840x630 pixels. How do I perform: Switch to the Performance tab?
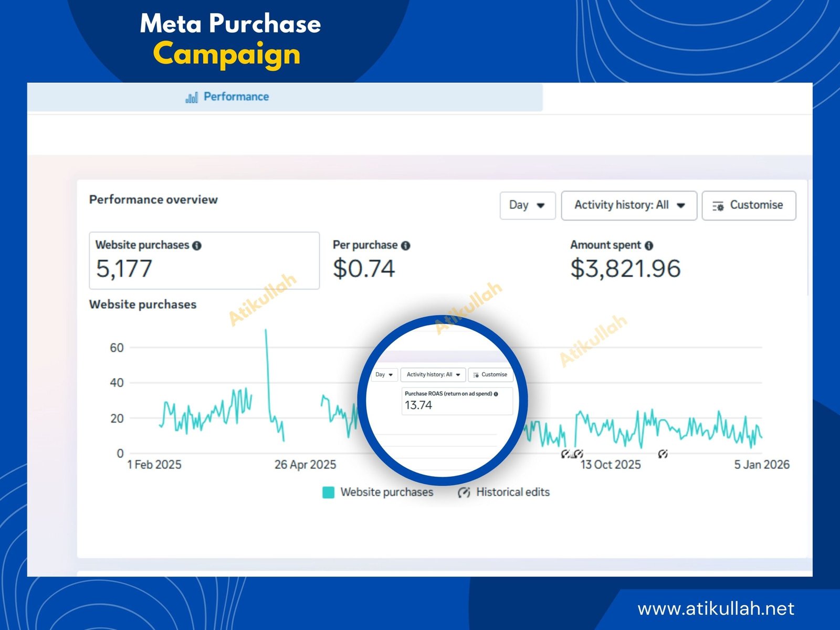point(236,97)
